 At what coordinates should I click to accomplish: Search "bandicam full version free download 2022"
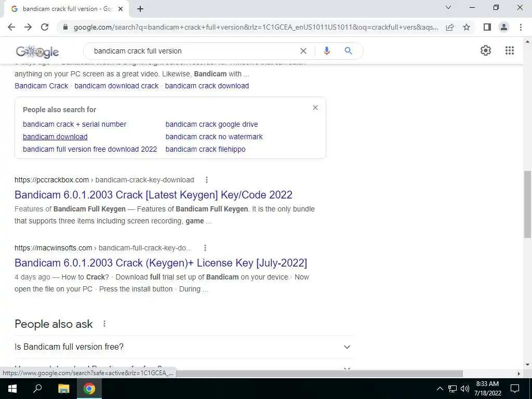90,149
